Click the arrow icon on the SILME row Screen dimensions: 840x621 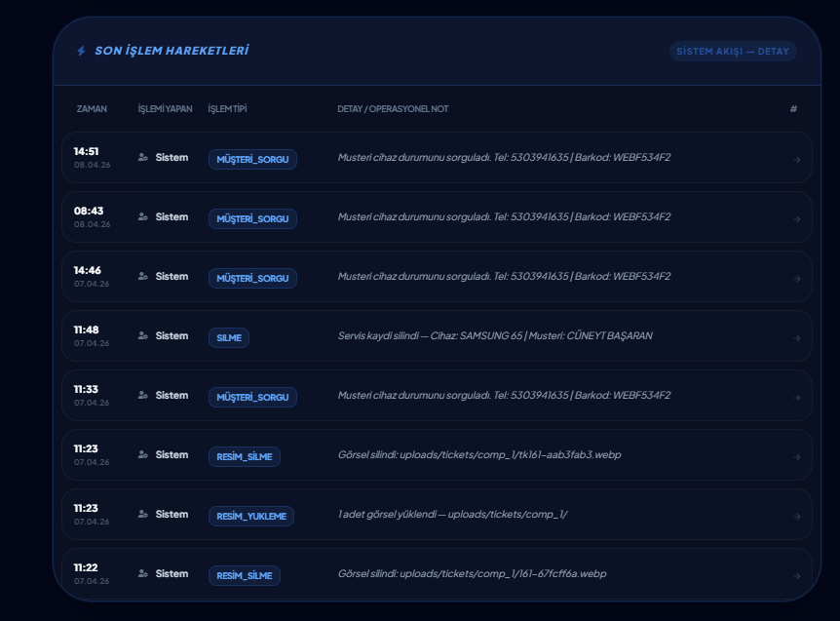click(796, 338)
